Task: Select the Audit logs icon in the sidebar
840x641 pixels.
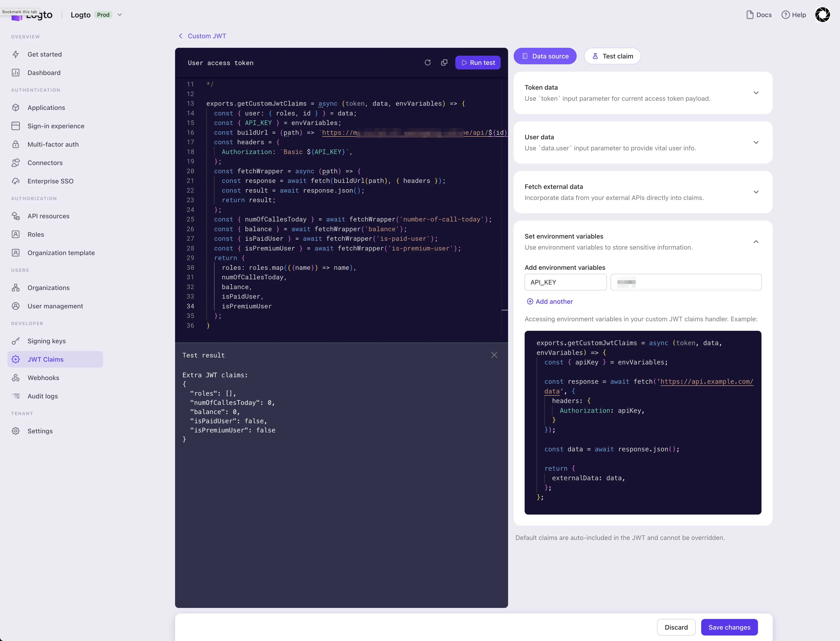Action: coord(16,396)
